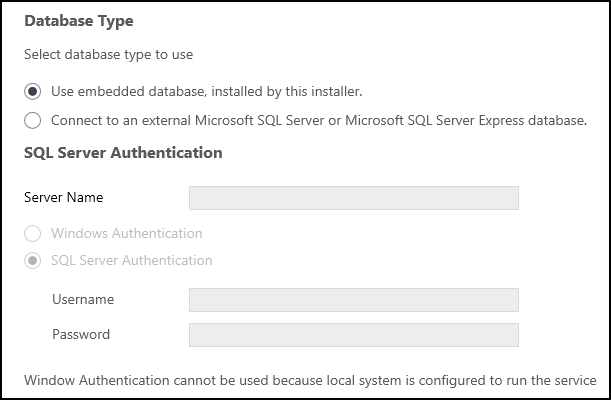This screenshot has width=611, height=400.
Task: Click the Database Type heading
Action: [79, 21]
